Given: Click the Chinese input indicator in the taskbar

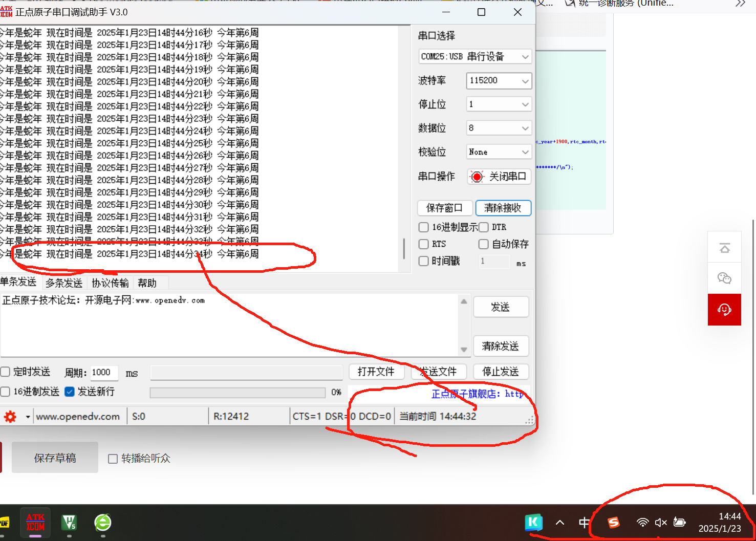Looking at the screenshot, I should (x=584, y=523).
